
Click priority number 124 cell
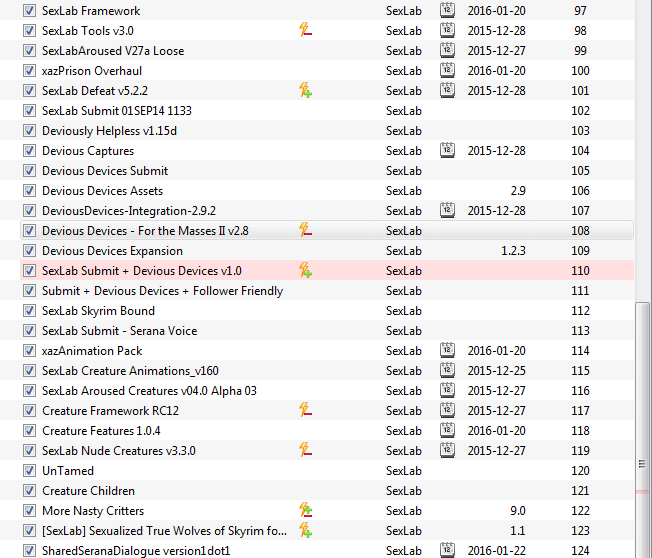point(580,551)
